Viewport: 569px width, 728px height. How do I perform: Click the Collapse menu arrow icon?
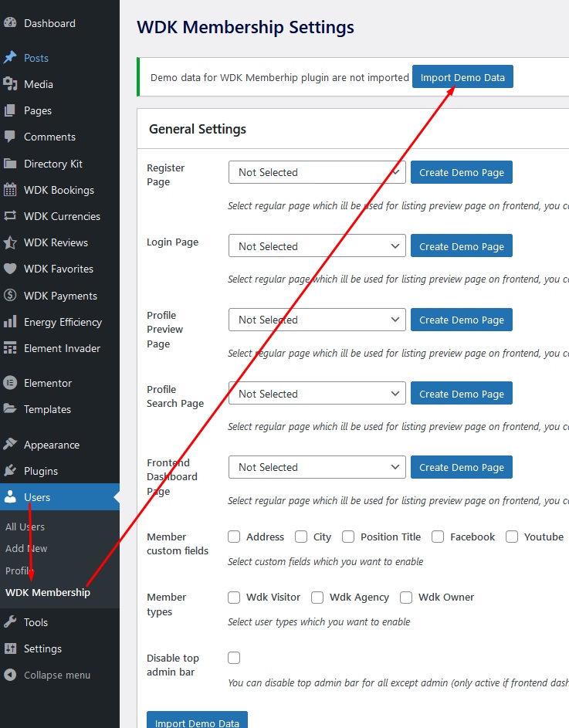pyautogui.click(x=10, y=675)
